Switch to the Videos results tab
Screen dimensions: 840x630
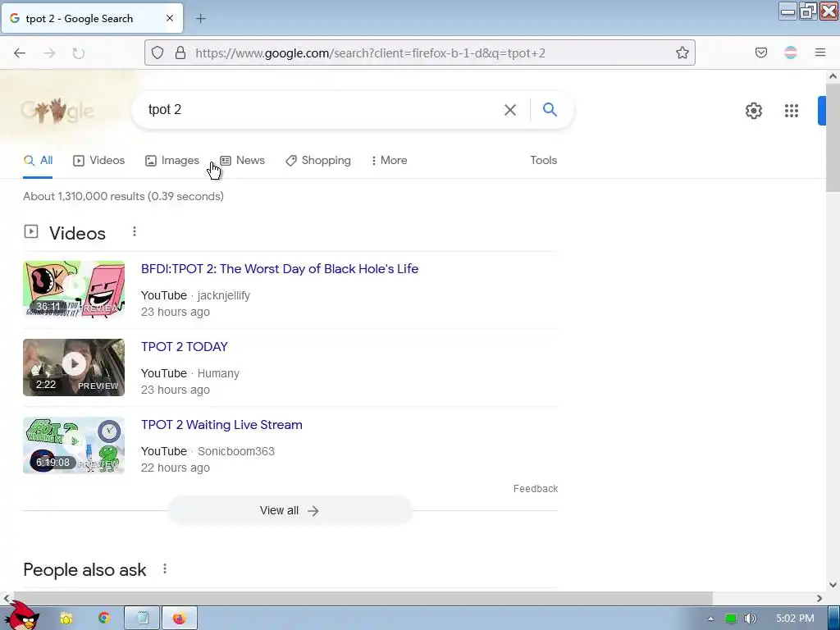pos(99,160)
